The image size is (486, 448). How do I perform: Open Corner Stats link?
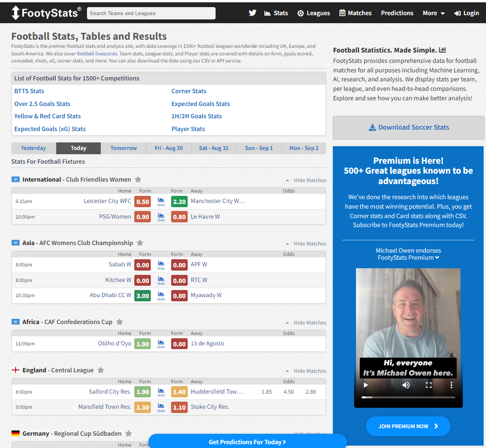click(x=189, y=91)
